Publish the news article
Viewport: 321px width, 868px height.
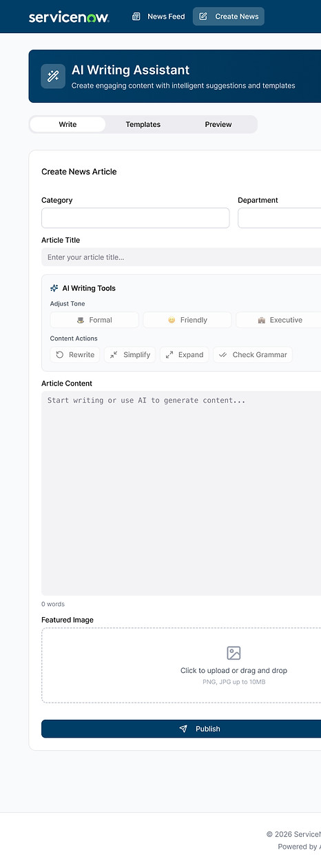[181, 729]
